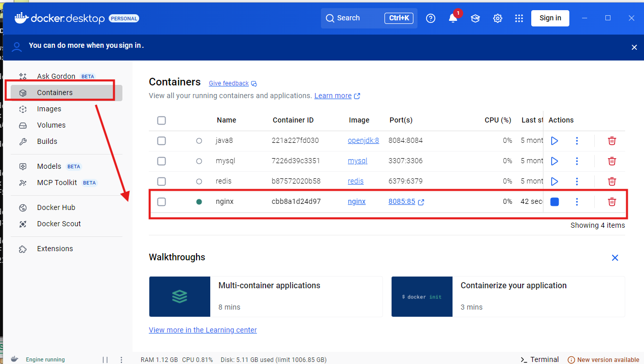Go to Containers in sidebar

pyautogui.click(x=67, y=93)
